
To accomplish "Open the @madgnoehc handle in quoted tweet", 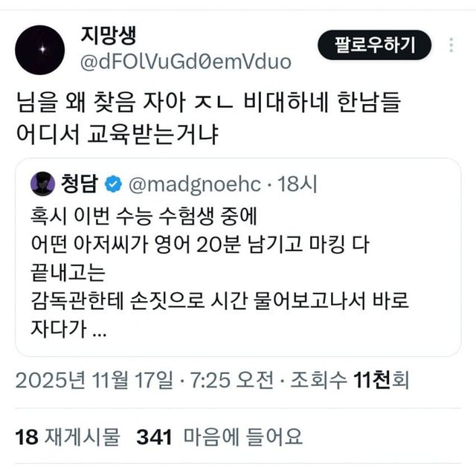I will pyautogui.click(x=195, y=184).
